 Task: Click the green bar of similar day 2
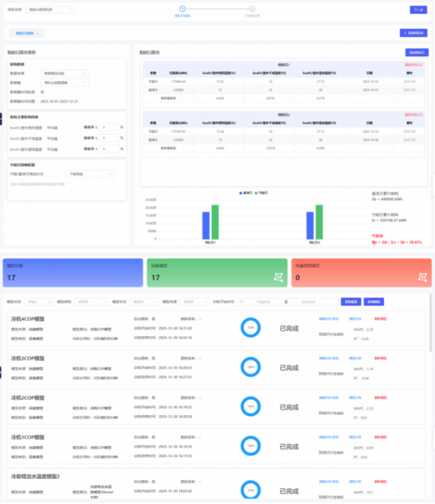pyautogui.click(x=319, y=222)
